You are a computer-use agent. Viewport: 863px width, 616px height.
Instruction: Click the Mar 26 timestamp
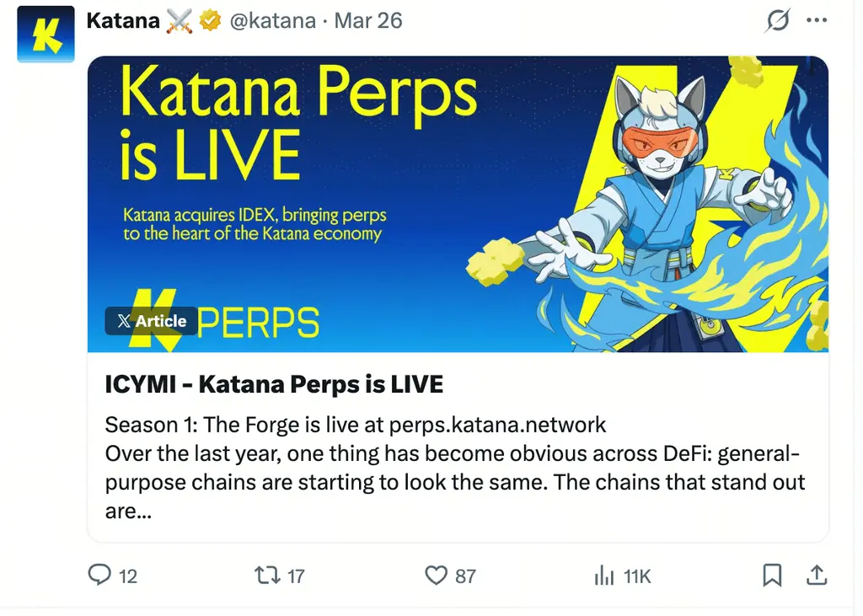(368, 21)
